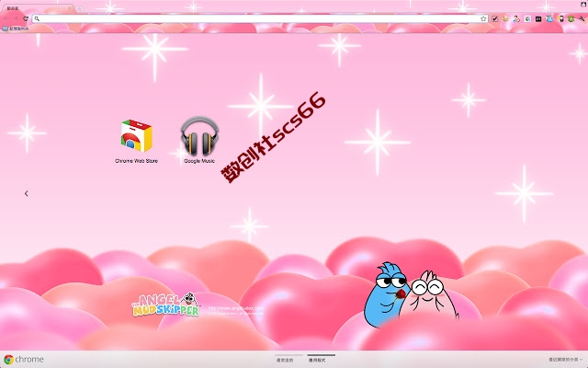
Task: Open the green arrow extension icon
Action: coord(527,18)
